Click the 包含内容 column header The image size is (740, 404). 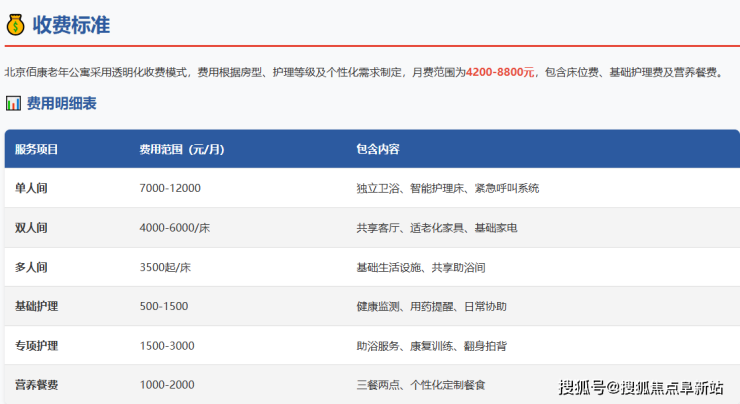(378, 149)
